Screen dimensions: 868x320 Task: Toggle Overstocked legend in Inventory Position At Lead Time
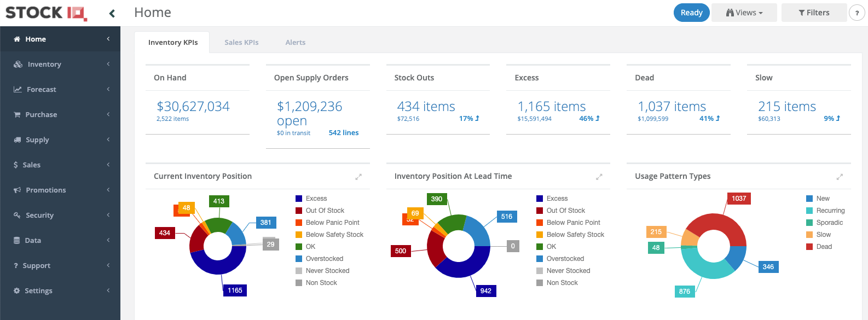(560, 259)
